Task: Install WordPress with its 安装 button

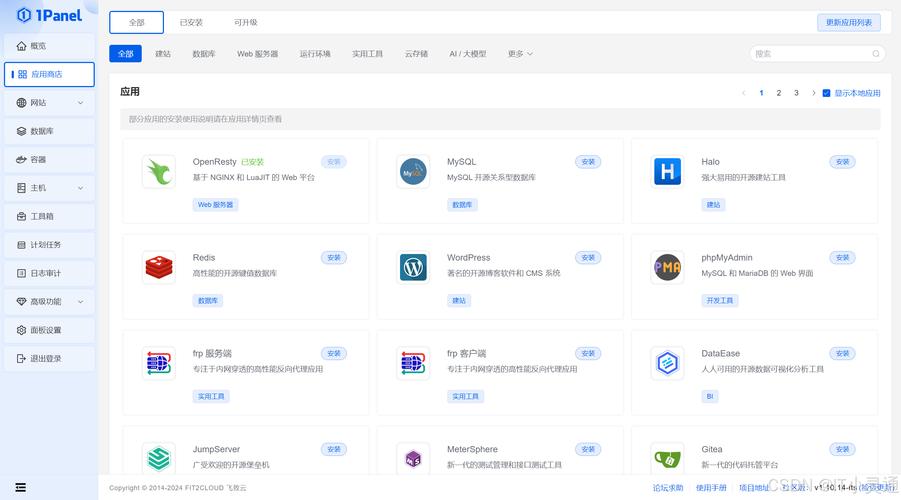Action: click(588, 258)
